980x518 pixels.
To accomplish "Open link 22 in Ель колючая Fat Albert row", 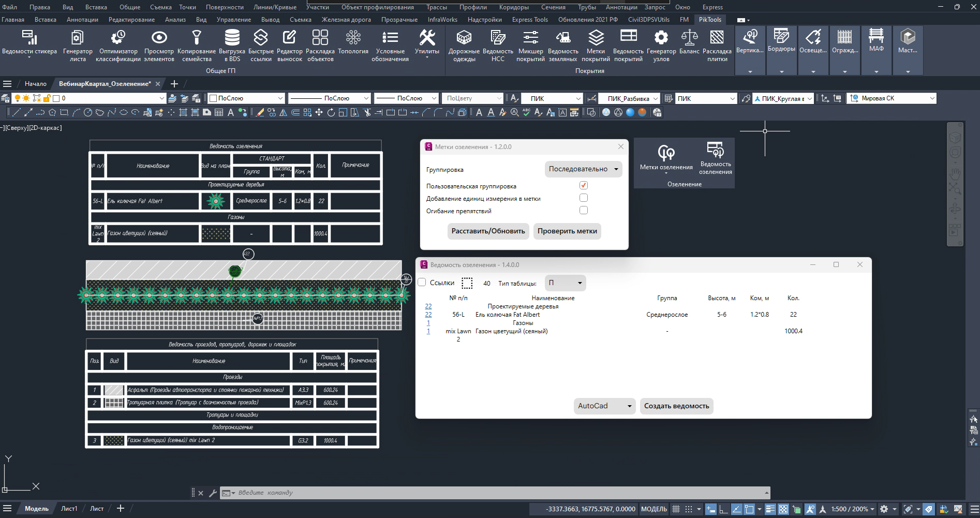I will tap(428, 315).
